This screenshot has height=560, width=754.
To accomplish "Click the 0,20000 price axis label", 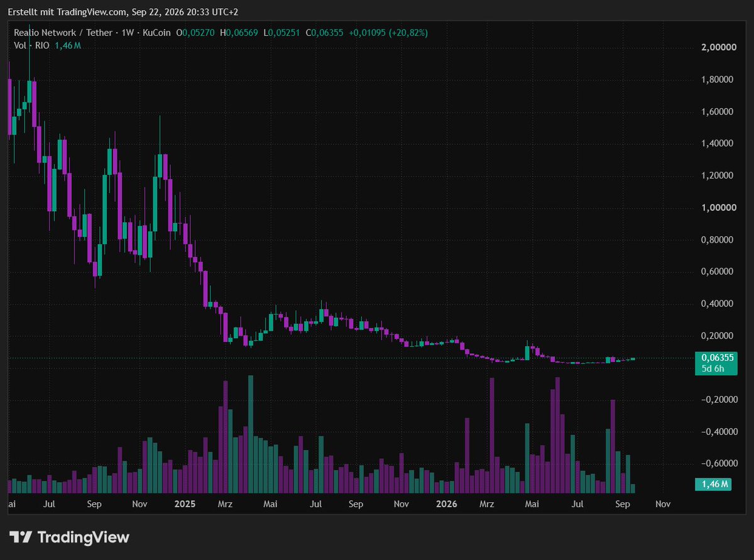I will point(718,336).
